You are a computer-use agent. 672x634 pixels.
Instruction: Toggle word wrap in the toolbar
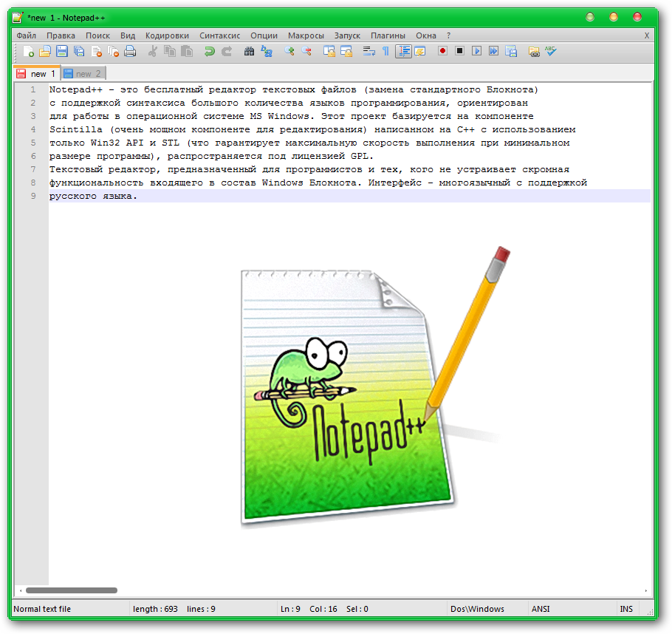click(x=368, y=52)
